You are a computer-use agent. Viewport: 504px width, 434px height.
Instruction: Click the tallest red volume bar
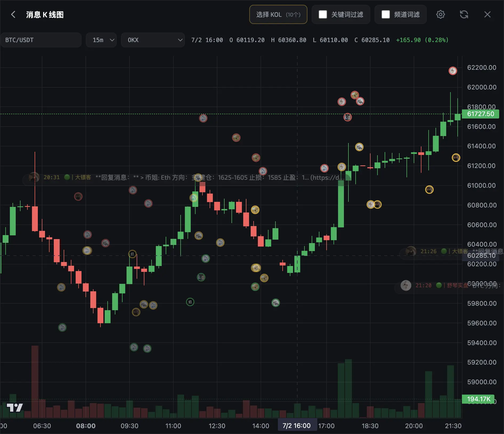pyautogui.click(x=35, y=382)
